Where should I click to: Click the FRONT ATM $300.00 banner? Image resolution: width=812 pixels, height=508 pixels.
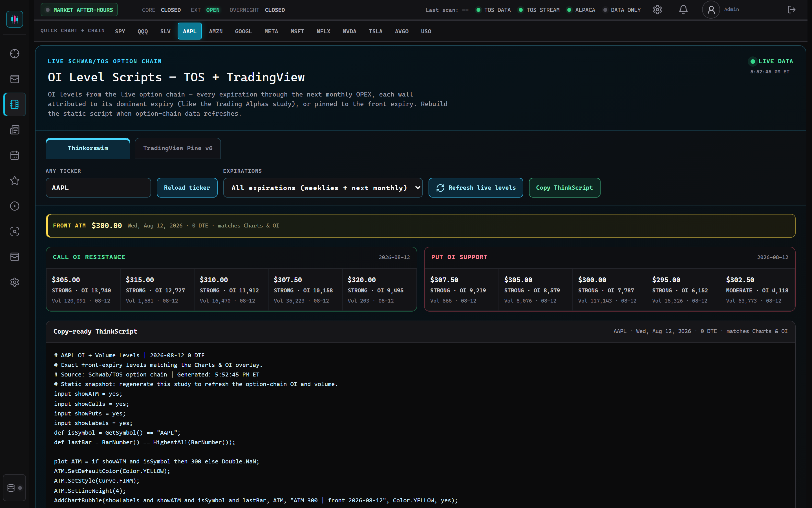coord(420,226)
